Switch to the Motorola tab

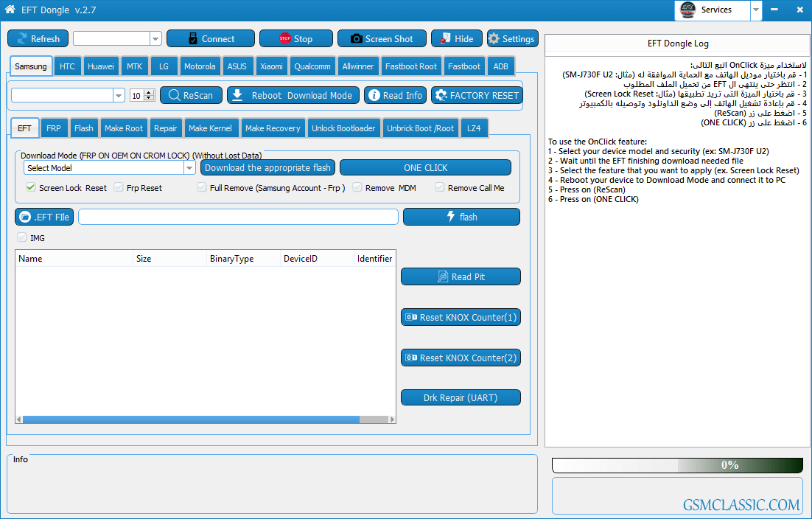pyautogui.click(x=200, y=66)
